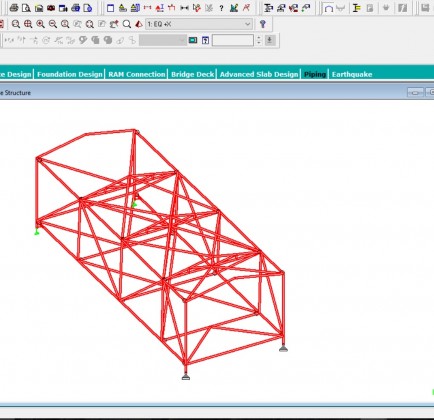434x420 pixels.
Task: Click the Zoom Out magnifier icon
Action: [x=53, y=24]
